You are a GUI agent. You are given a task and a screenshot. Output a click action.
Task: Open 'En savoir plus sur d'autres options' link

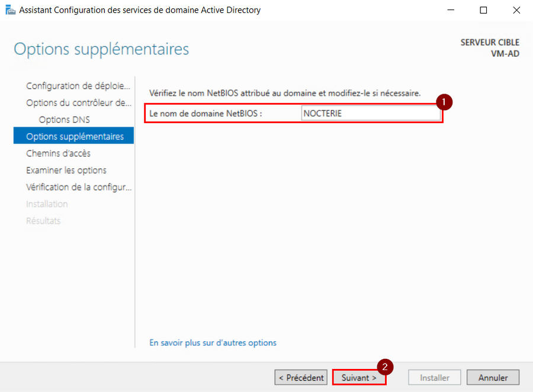pyautogui.click(x=213, y=343)
